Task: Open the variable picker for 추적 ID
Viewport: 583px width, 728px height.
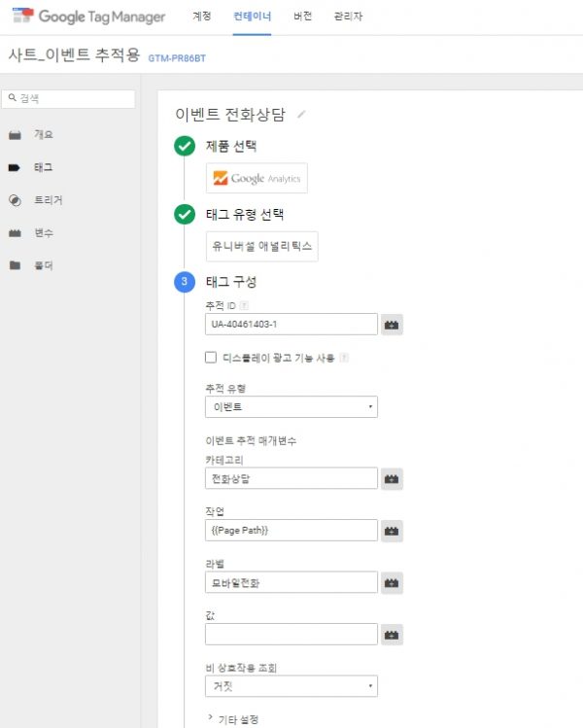Action: click(x=392, y=325)
